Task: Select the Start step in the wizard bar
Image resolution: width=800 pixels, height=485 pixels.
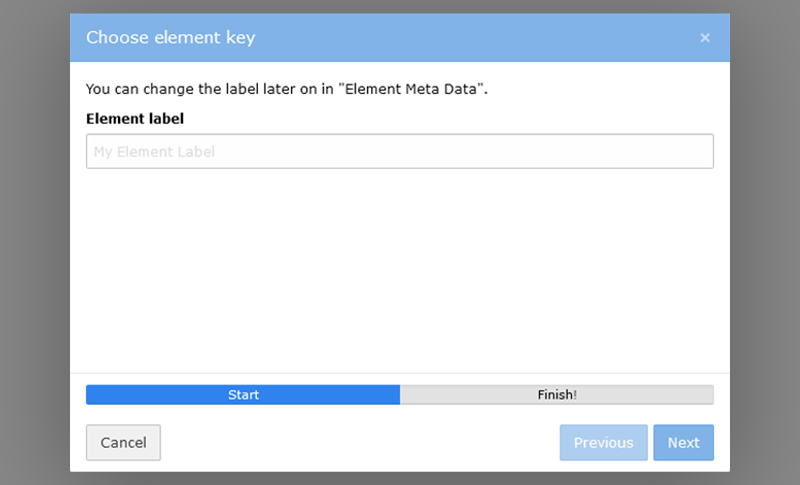Action: click(x=243, y=395)
